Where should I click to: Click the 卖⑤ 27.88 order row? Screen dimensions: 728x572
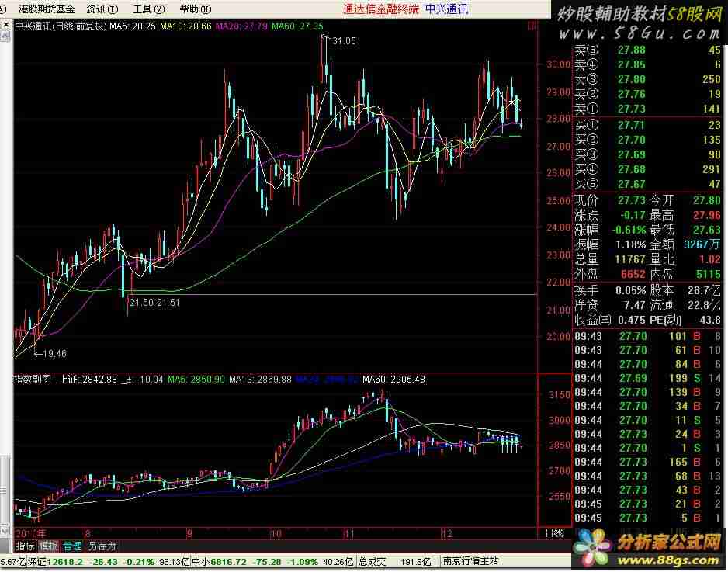tap(648, 50)
